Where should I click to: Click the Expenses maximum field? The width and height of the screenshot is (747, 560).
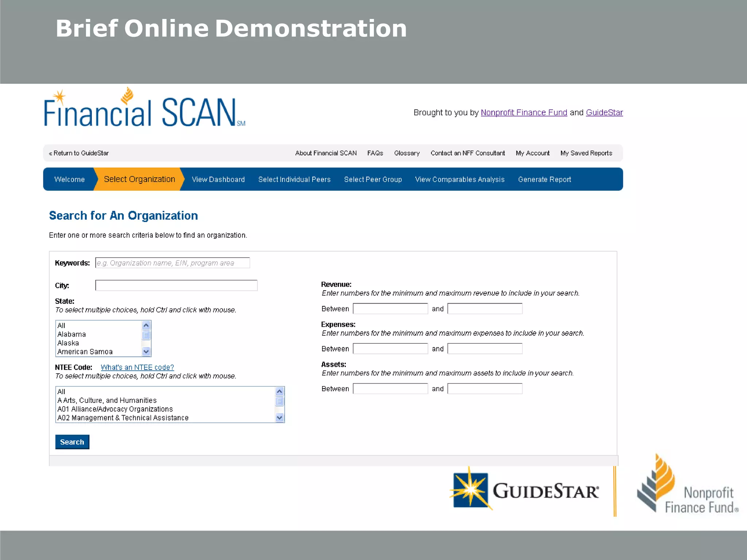click(485, 349)
